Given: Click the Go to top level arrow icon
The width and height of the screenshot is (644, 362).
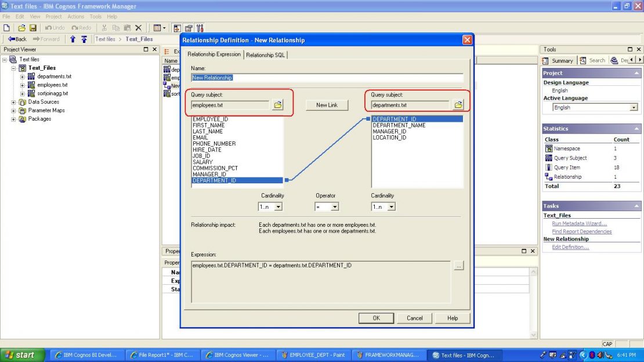Looking at the screenshot, I should [x=84, y=39].
